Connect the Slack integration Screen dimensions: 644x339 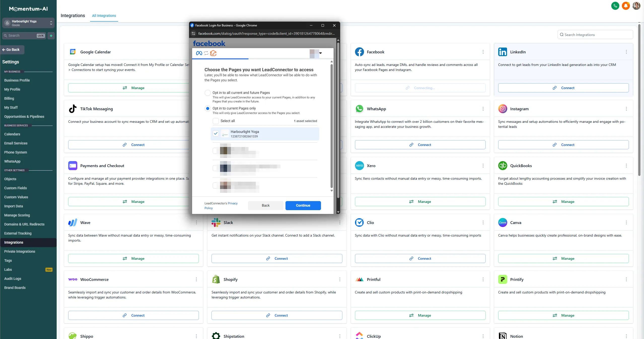277,258
